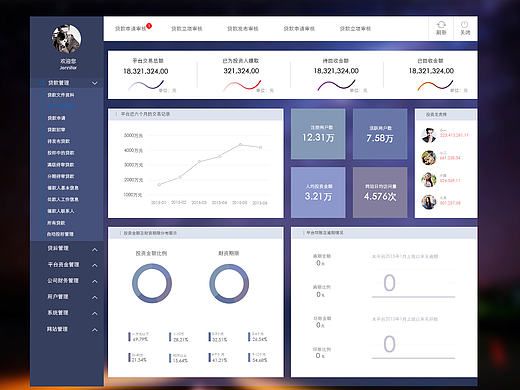The image size is (520, 390).
Task: Select the 系统管理 sidebar heading
Action: pos(58,312)
